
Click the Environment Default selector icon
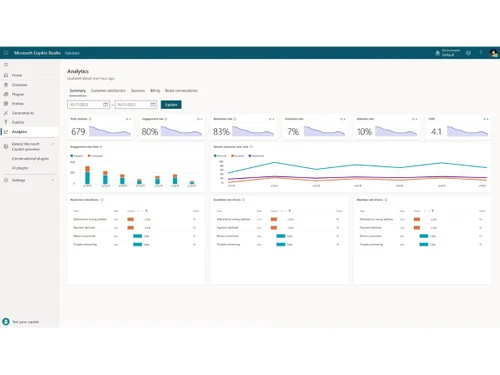(437, 53)
